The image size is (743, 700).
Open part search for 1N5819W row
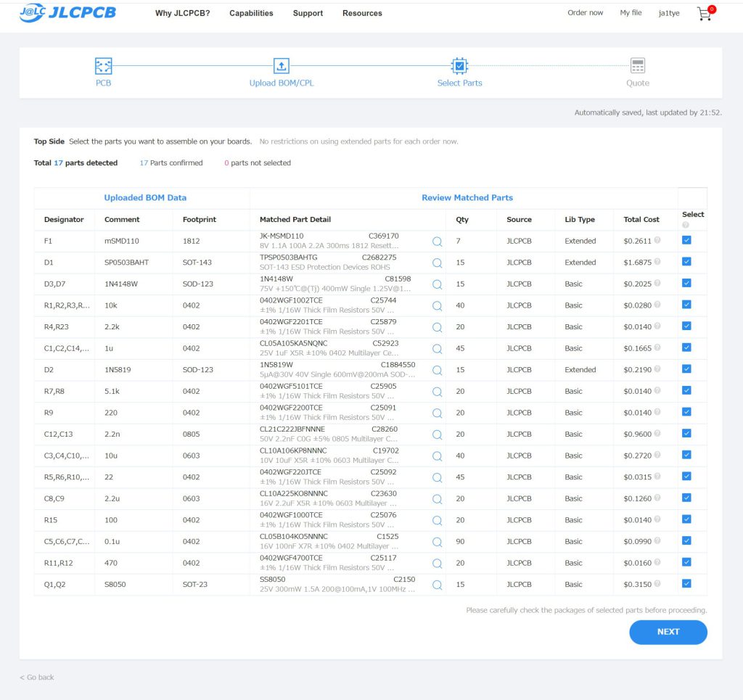coord(437,370)
